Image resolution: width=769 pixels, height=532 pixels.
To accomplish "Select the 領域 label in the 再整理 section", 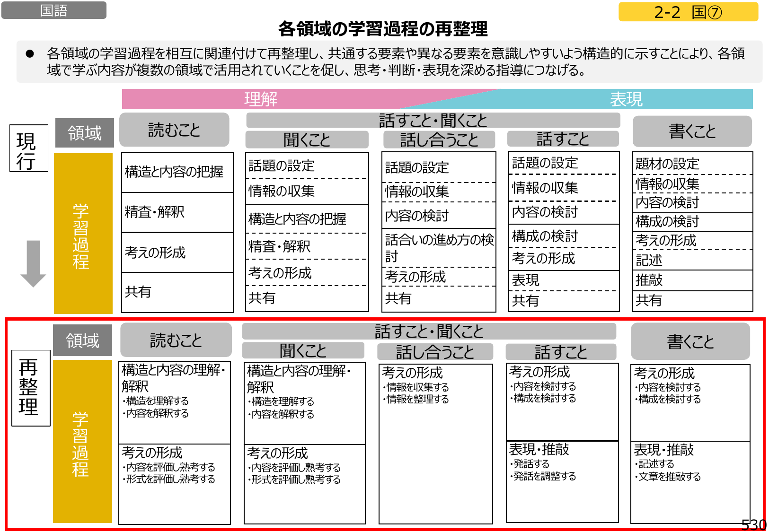I will 82,340.
